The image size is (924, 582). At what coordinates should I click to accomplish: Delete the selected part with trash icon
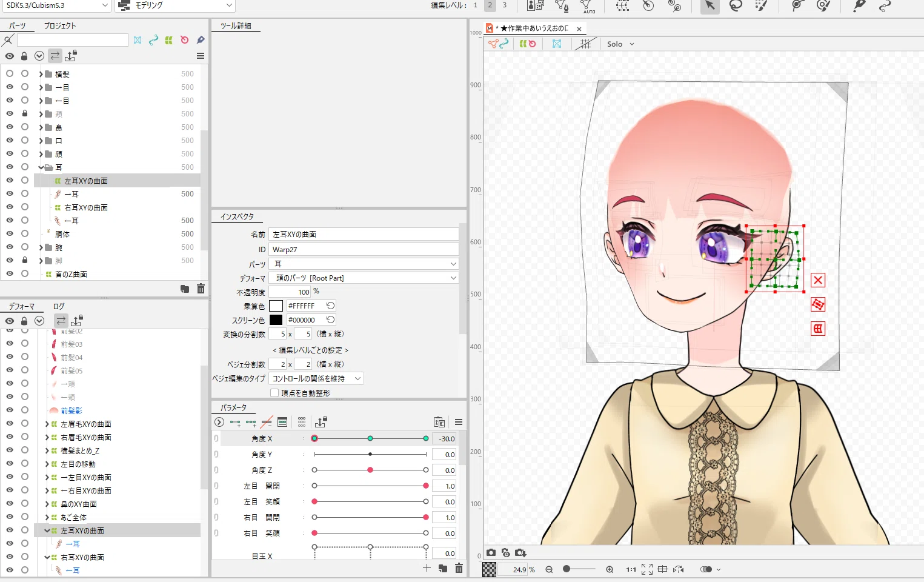pos(201,289)
